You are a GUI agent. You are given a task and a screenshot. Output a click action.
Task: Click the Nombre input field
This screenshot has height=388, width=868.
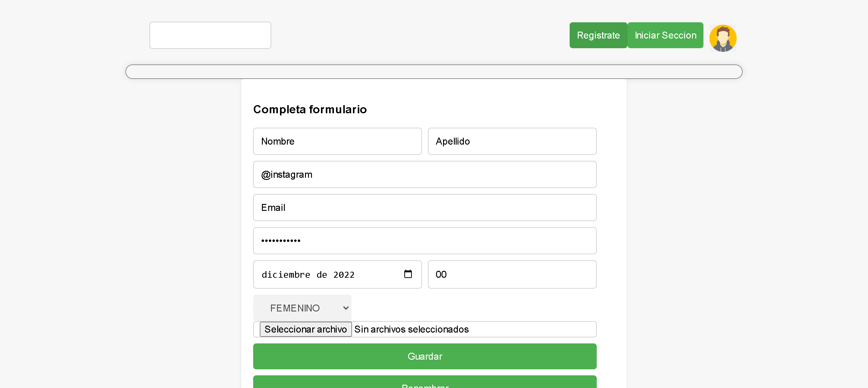point(337,141)
